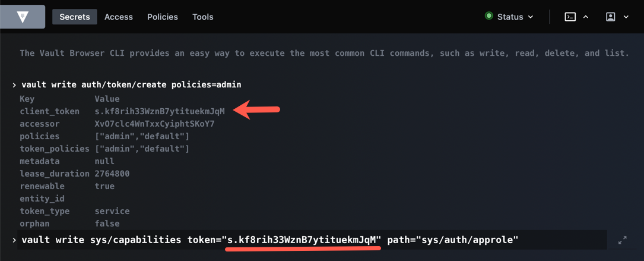This screenshot has height=261, width=644.
Task: Switch to the Access tab
Action: (x=119, y=17)
